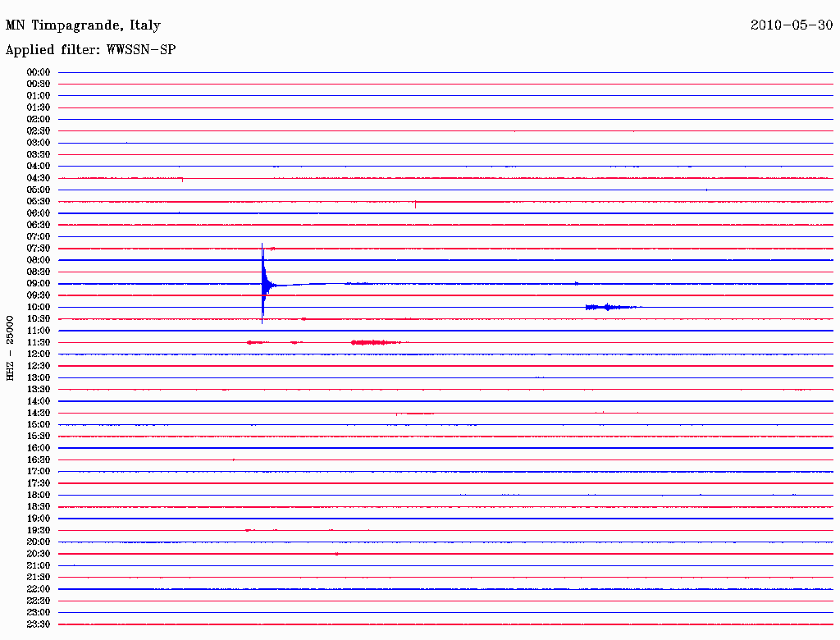Click the station title 'MN Timpagrande, Italy'
Screen dimensions: 840x640
83,25
